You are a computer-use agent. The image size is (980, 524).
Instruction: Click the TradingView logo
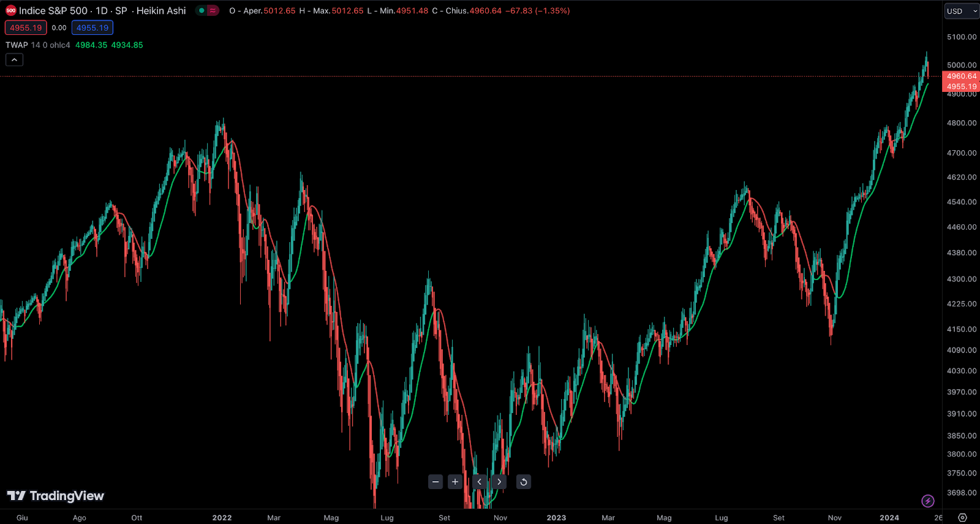coord(56,496)
